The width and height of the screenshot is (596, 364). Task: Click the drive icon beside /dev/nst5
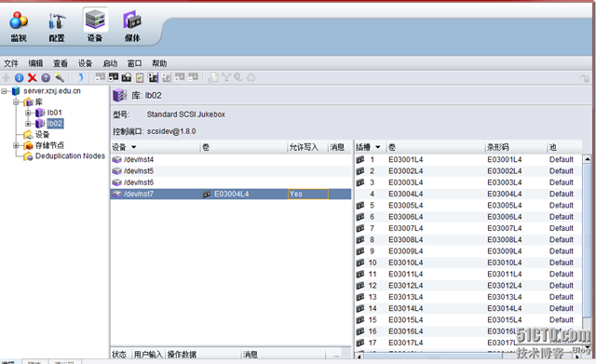117,171
